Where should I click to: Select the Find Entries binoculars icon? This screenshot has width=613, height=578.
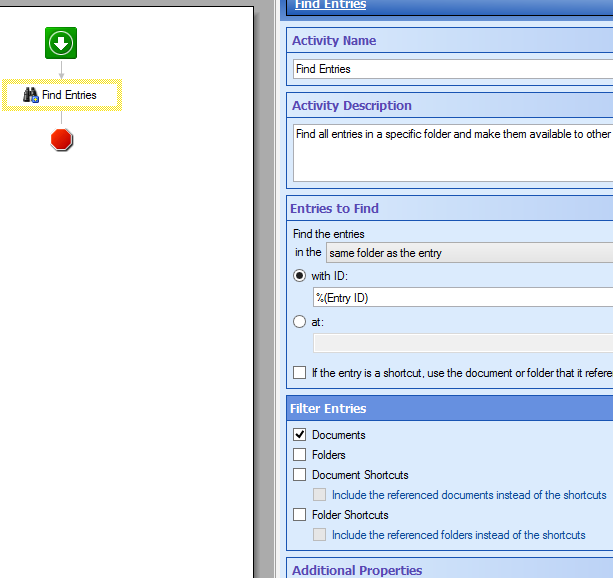click(x=31, y=95)
